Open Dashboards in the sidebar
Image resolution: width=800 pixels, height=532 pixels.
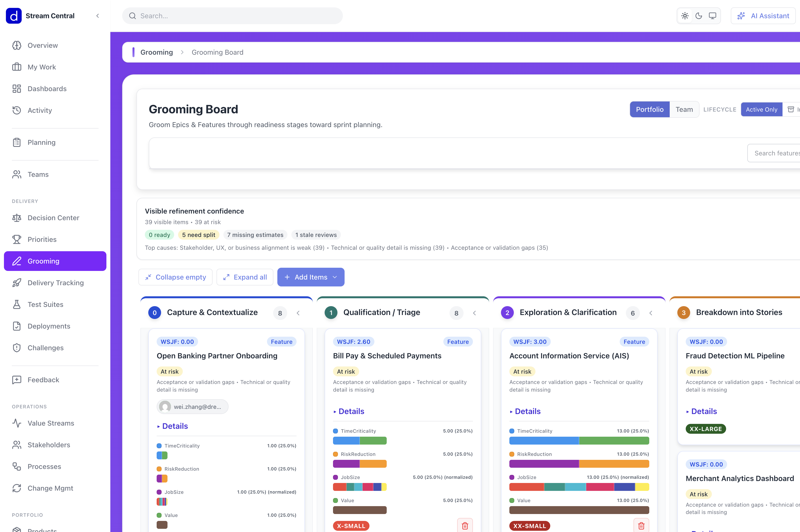55,89
